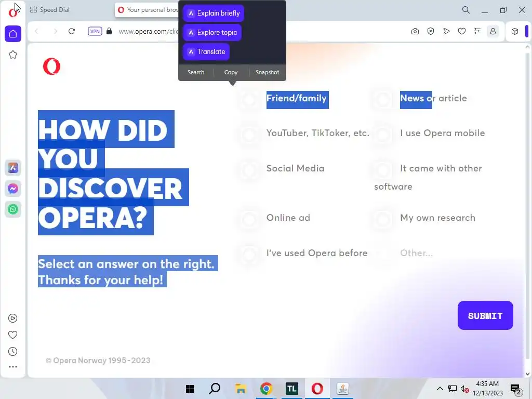Open Windows taskbar search

[215, 389]
